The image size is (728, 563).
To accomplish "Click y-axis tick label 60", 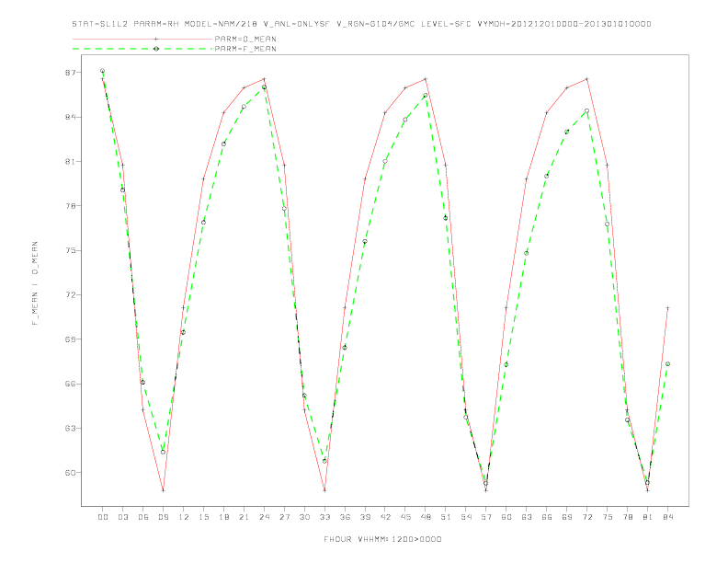I will coord(71,473).
